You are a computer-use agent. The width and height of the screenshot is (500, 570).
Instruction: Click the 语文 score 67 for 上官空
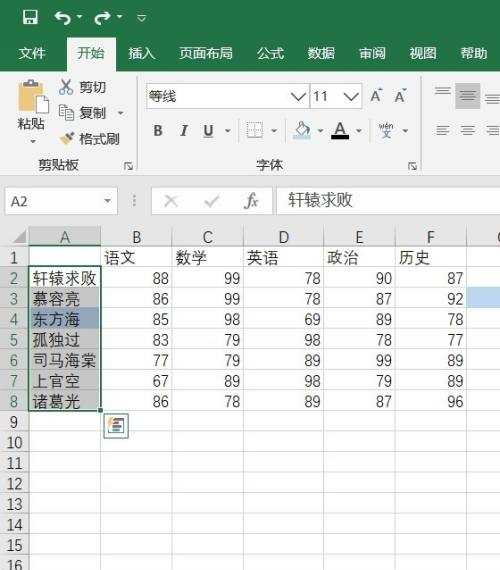click(136, 381)
